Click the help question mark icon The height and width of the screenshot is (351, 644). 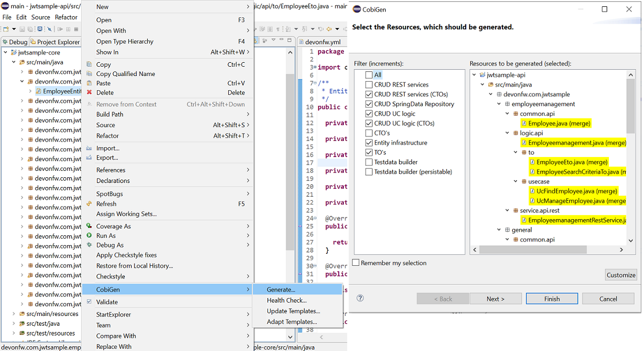360,298
